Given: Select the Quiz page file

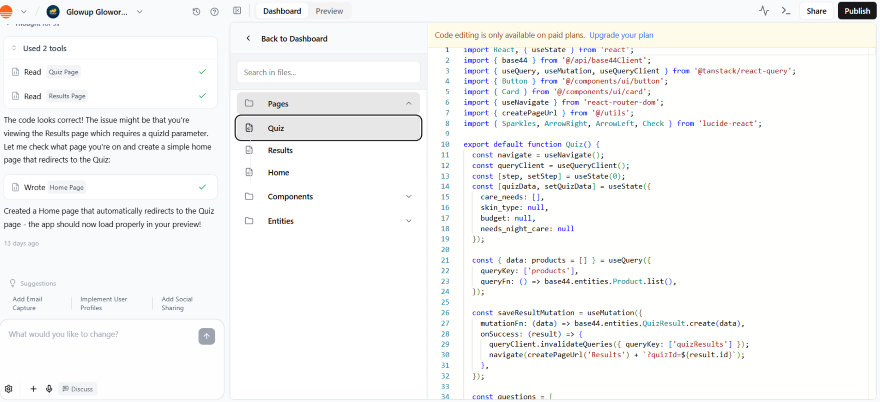Looking at the screenshot, I should pyautogui.click(x=328, y=128).
